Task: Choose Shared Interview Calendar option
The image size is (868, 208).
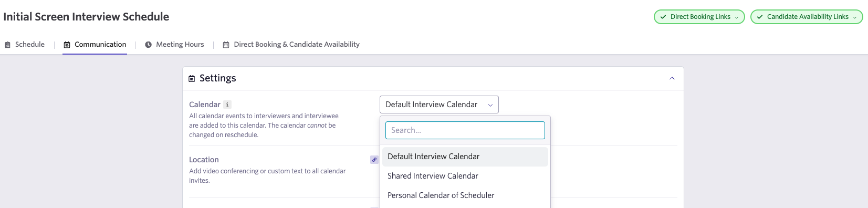Action: point(465,176)
